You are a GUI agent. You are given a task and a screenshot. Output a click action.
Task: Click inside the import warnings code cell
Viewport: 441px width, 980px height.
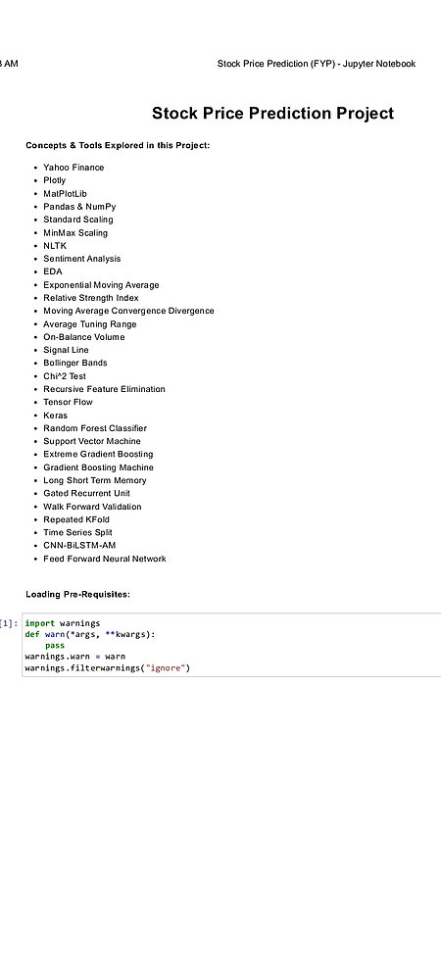tap(231, 645)
